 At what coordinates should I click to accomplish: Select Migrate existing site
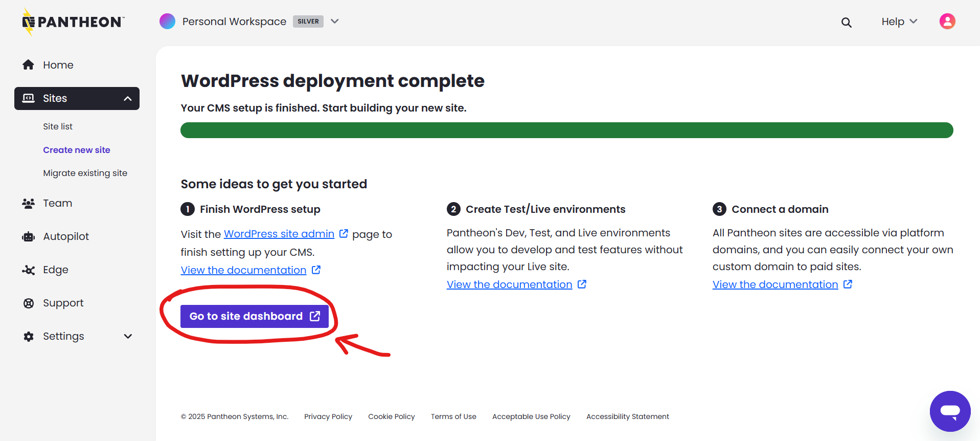tap(85, 173)
